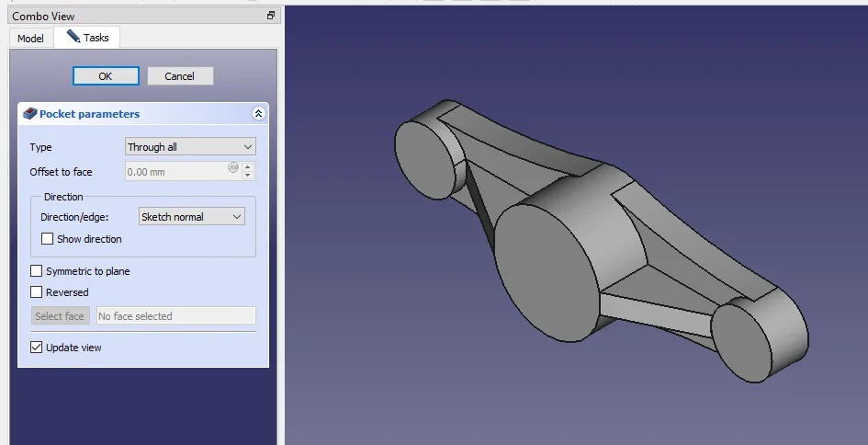Open the Type dropdown
Viewport: 868px width, 445px height.
pos(190,147)
